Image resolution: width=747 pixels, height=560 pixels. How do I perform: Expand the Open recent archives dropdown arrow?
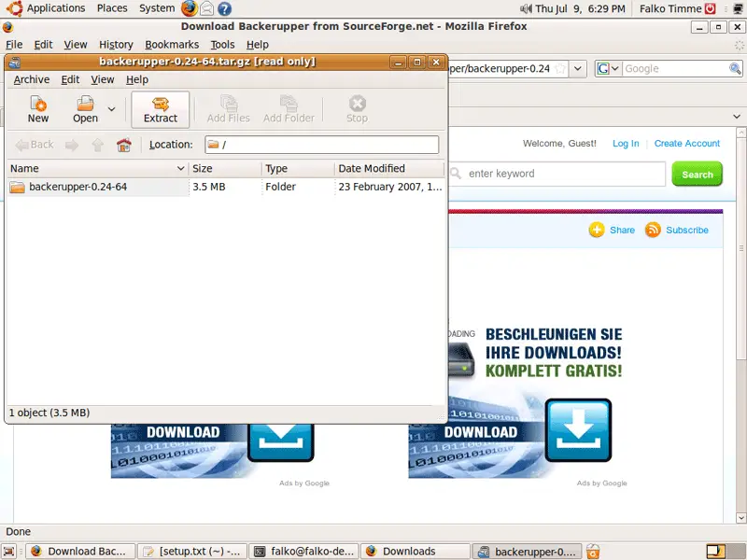pos(111,109)
